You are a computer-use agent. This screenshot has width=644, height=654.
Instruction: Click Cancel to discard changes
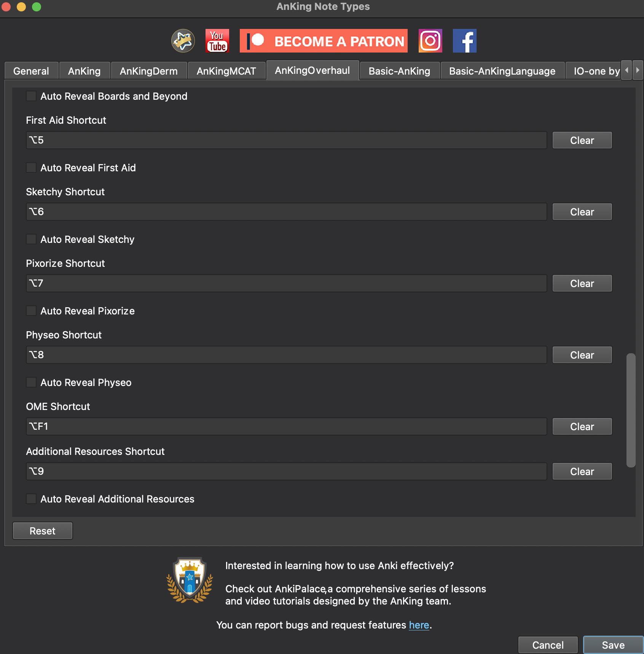pos(548,645)
